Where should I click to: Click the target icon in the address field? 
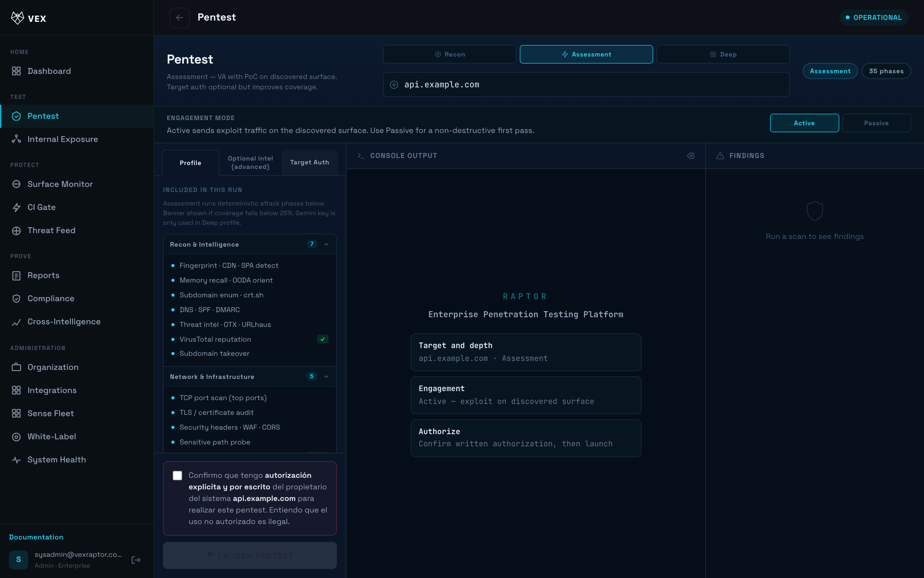pos(394,85)
